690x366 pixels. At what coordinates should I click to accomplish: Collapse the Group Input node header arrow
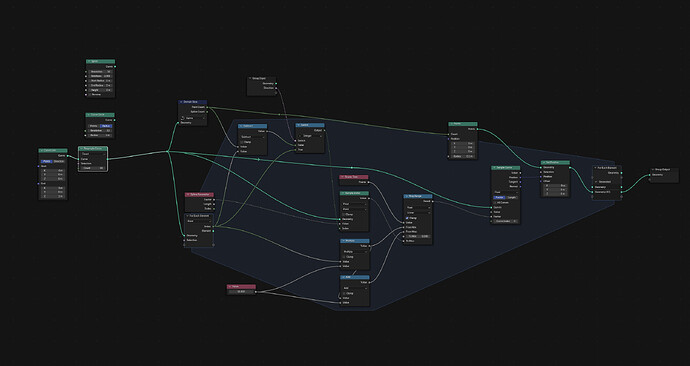tap(250, 78)
